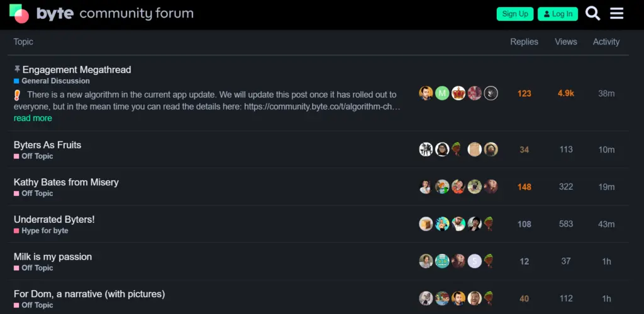
Task: Click the 123 replies count on Megathread
Action: [x=524, y=94]
